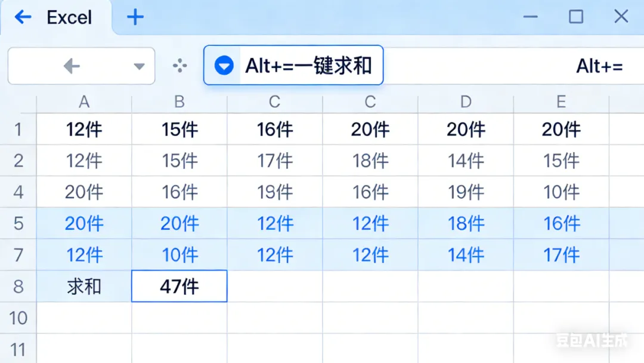Click cell A1 containing 12件
Viewport: 644px width, 363px height.
[84, 129]
